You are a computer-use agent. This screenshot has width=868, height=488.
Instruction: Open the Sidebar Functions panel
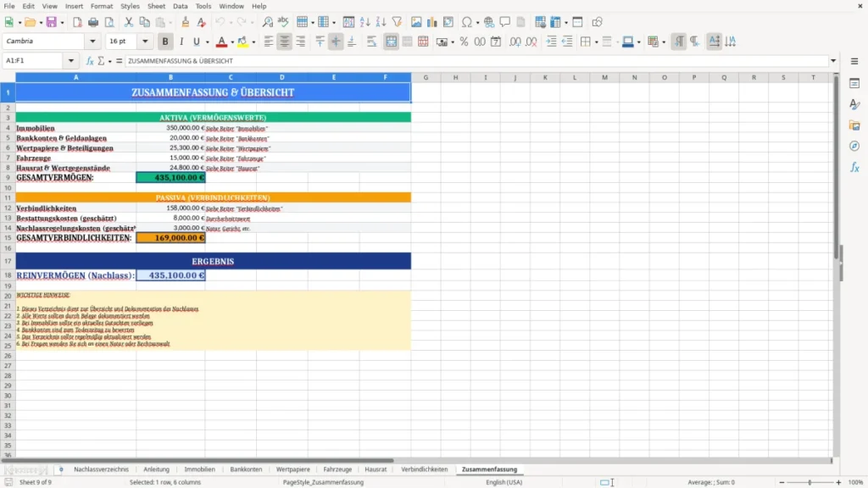pyautogui.click(x=854, y=167)
